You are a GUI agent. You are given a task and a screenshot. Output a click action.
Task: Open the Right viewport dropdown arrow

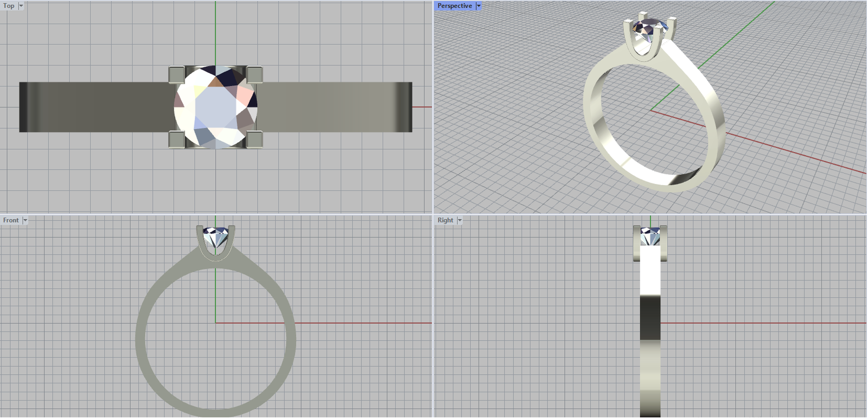tap(459, 220)
